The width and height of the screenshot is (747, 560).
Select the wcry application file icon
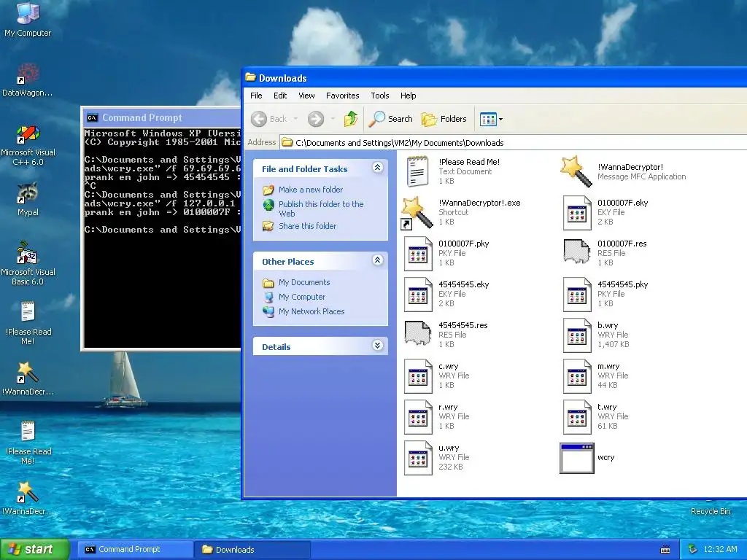coord(577,458)
